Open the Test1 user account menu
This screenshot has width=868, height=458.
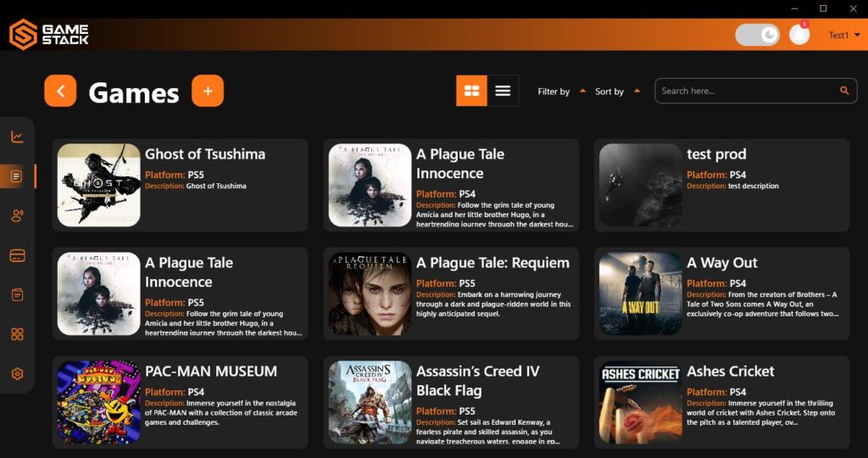click(x=843, y=35)
